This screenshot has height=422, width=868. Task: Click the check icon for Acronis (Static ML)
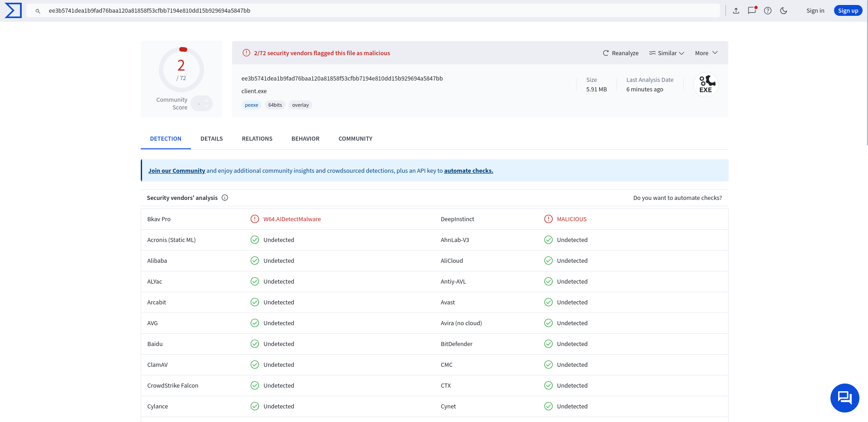tap(255, 240)
